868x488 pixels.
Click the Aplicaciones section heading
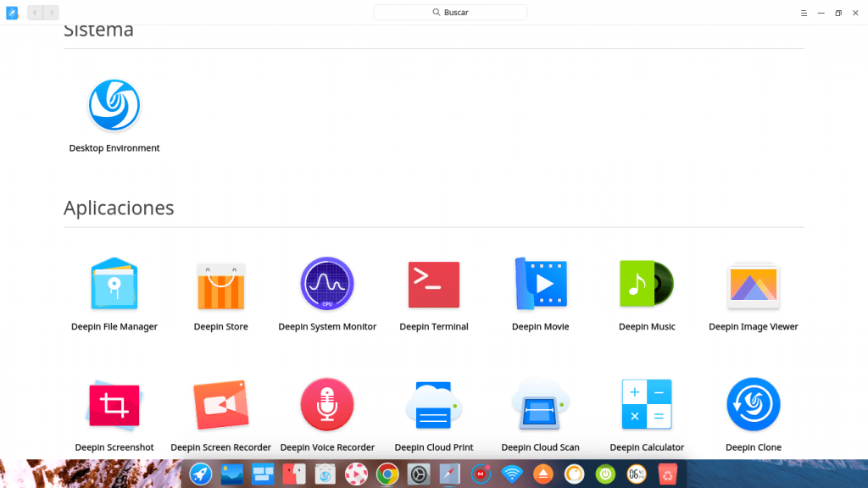(x=119, y=208)
